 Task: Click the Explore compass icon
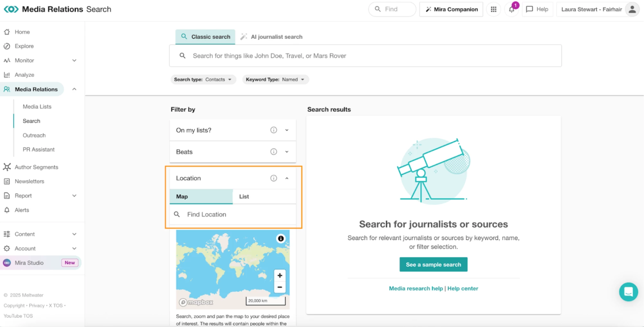click(x=7, y=46)
